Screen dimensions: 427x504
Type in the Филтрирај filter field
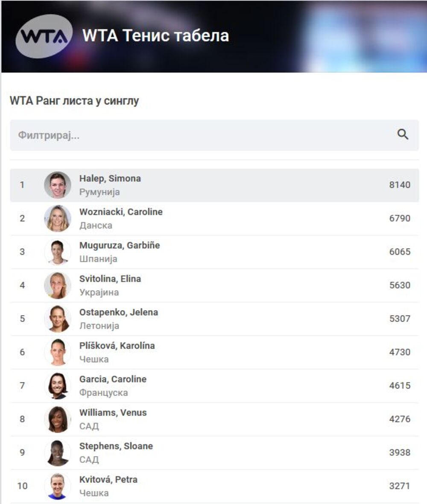pos(201,135)
